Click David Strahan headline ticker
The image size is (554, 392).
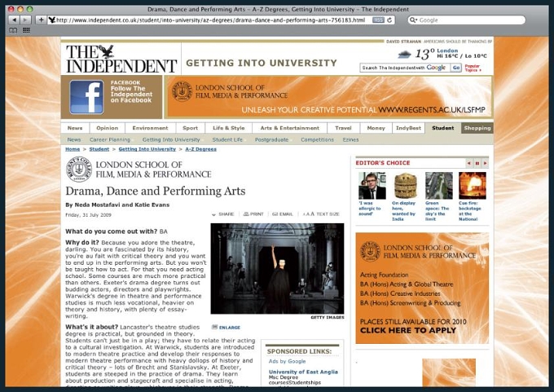tap(439, 42)
